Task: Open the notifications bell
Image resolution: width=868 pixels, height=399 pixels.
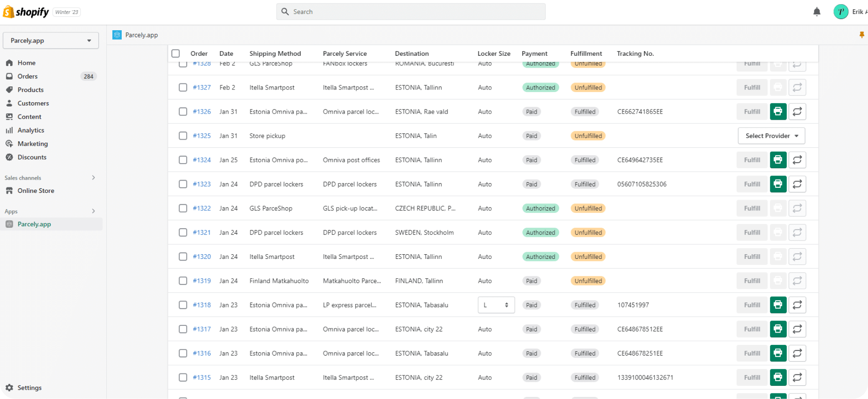Action: point(817,12)
